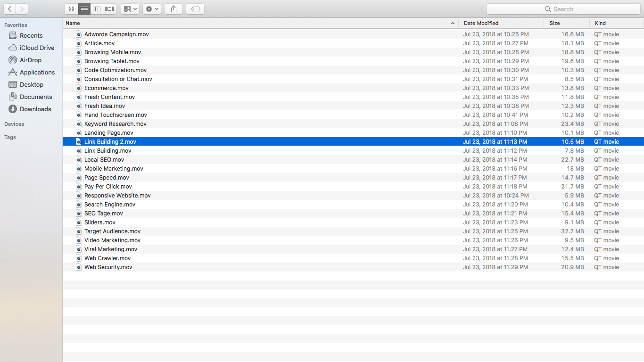
Task: Select the Adwords Campaign.mov file icon
Action: [x=79, y=34]
